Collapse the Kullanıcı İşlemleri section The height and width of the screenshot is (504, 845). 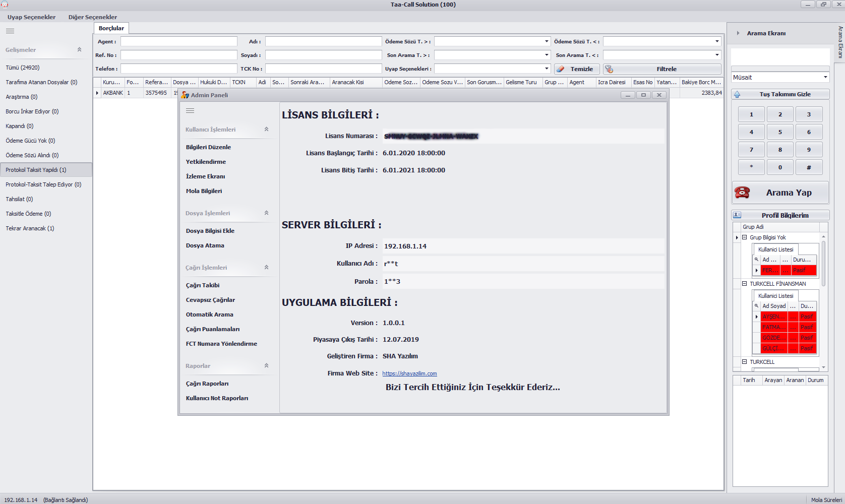coord(266,130)
